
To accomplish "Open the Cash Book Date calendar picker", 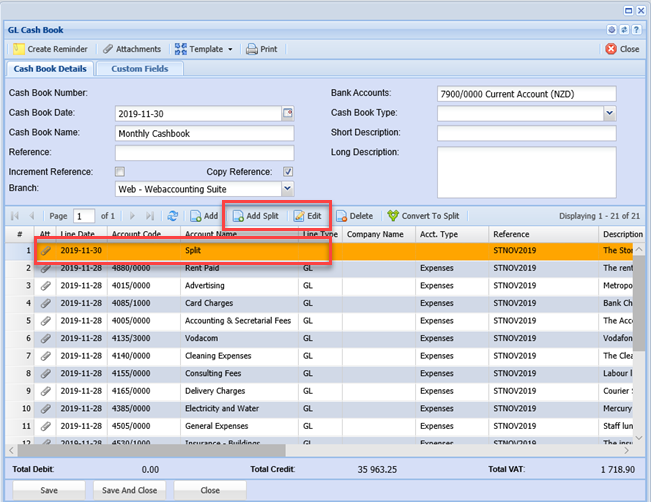I will click(288, 113).
